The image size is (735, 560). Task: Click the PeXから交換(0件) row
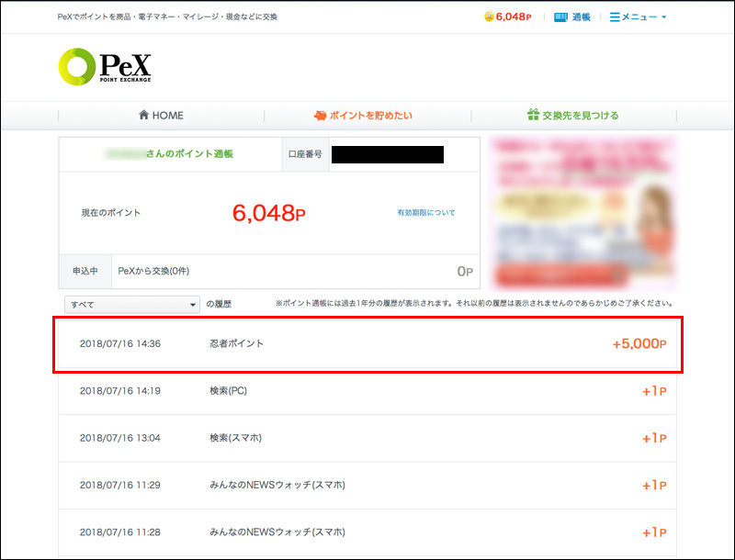point(269,271)
